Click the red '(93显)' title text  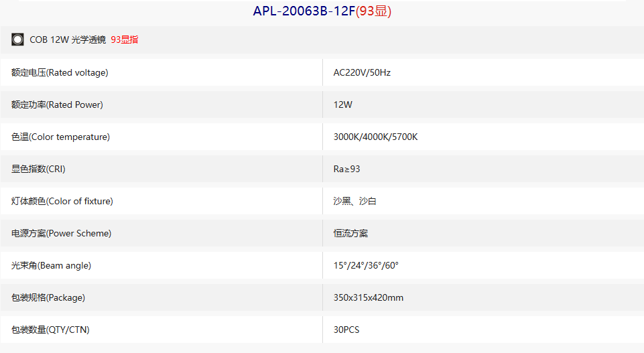[373, 11]
